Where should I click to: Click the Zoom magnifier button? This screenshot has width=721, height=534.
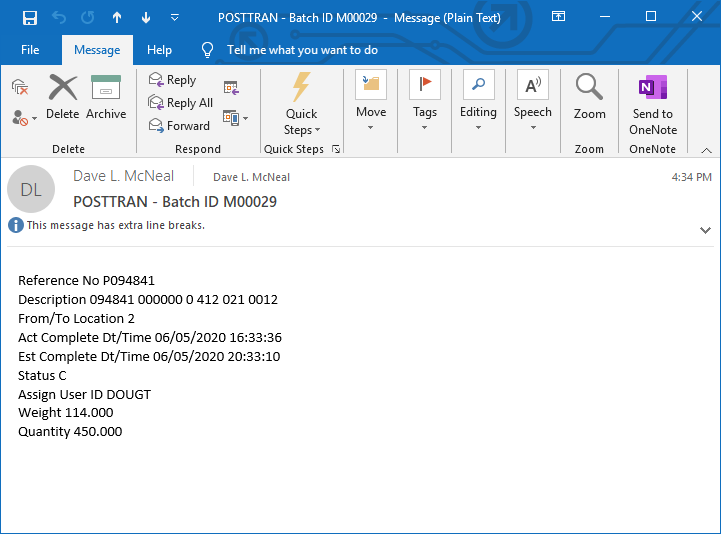click(589, 97)
